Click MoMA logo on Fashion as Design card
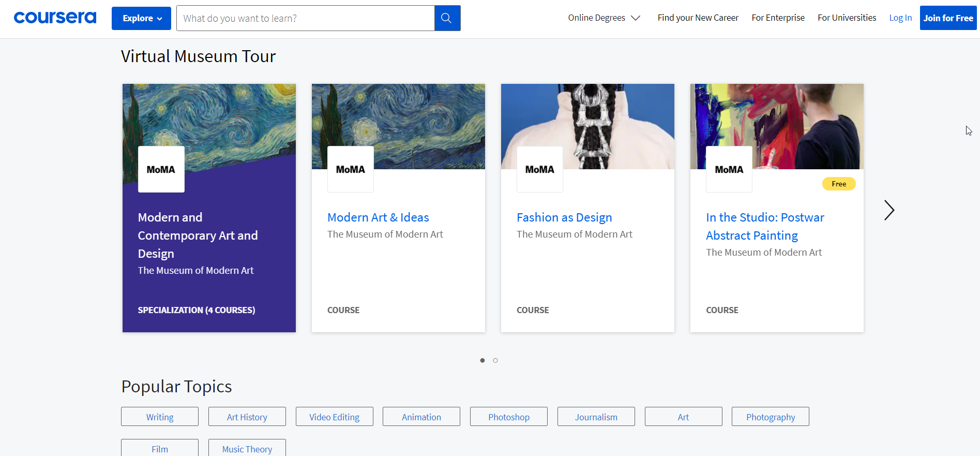Viewport: 980px width, 456px height. click(540, 169)
